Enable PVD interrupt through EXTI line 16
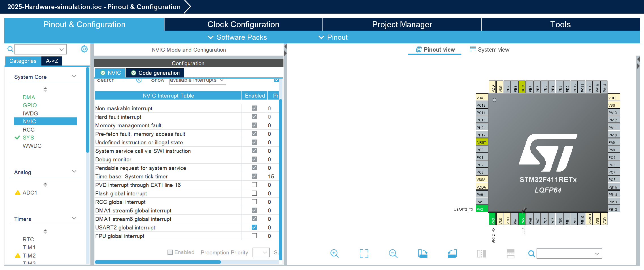Viewport: 644px width, 270px height. pos(254,185)
